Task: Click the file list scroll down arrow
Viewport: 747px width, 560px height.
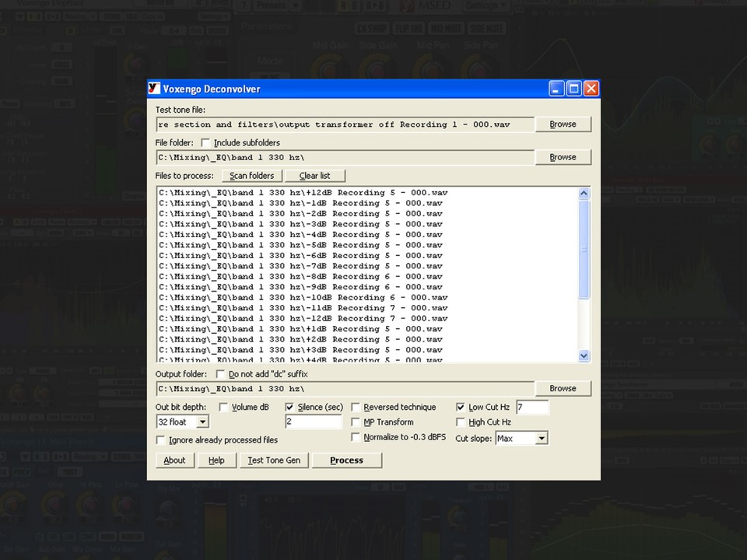Action: (584, 355)
